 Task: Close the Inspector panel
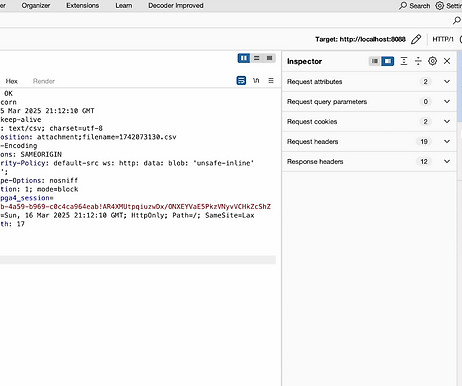click(x=447, y=61)
